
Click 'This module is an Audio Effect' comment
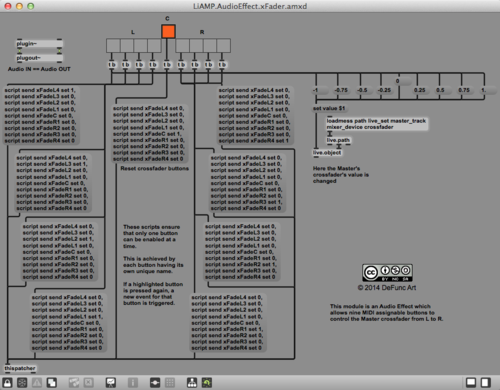click(386, 312)
